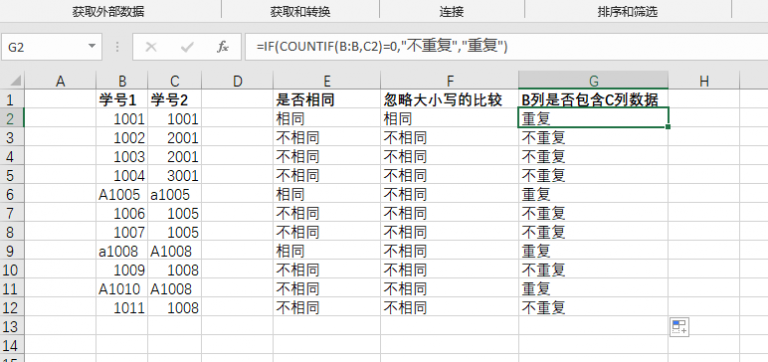Open the 获取和转换 ribbon group

pyautogui.click(x=300, y=12)
